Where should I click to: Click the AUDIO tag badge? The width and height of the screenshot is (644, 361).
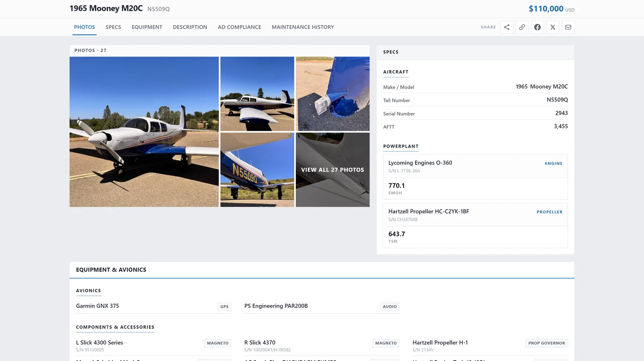(390, 307)
